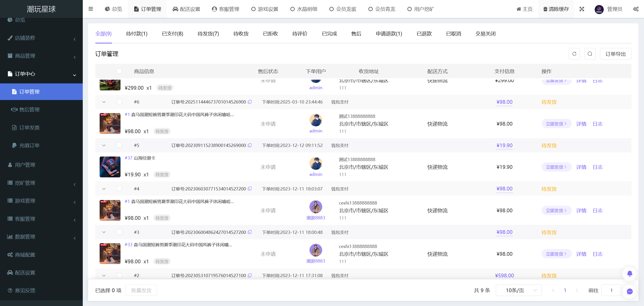Toggle fullscreen mode in top bar
Image resolution: width=644 pixels, height=306 pixels.
pos(582,9)
